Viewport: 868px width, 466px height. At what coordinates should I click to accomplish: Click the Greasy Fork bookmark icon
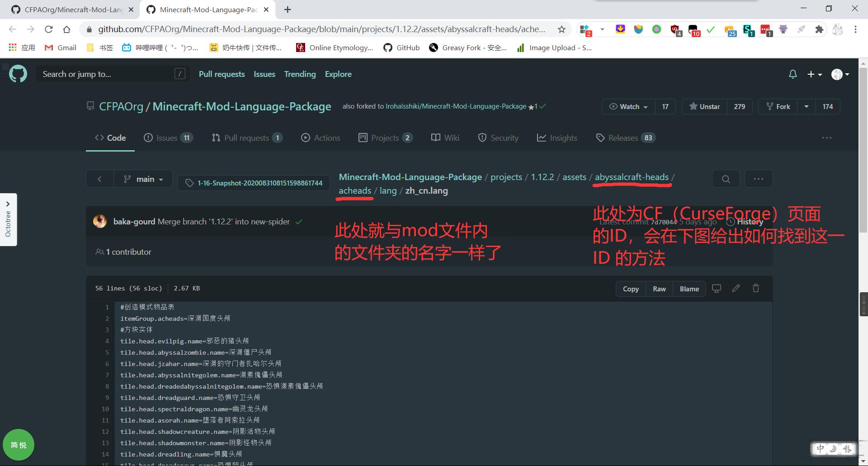(x=433, y=48)
